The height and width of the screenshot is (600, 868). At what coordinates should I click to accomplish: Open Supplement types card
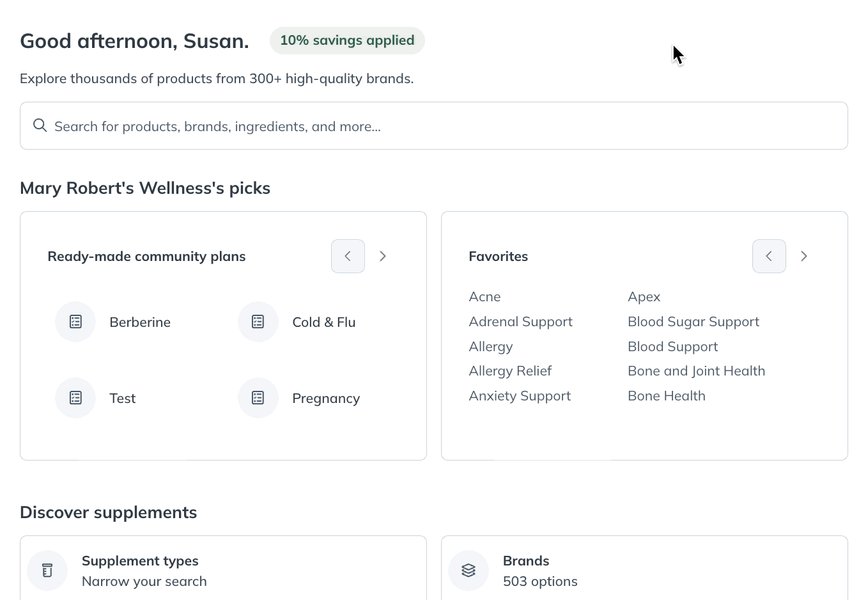tap(223, 568)
